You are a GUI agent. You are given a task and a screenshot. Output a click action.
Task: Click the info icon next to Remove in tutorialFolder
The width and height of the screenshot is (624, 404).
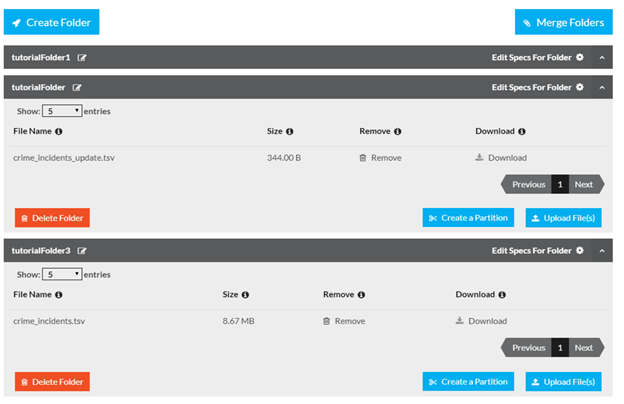tap(398, 131)
